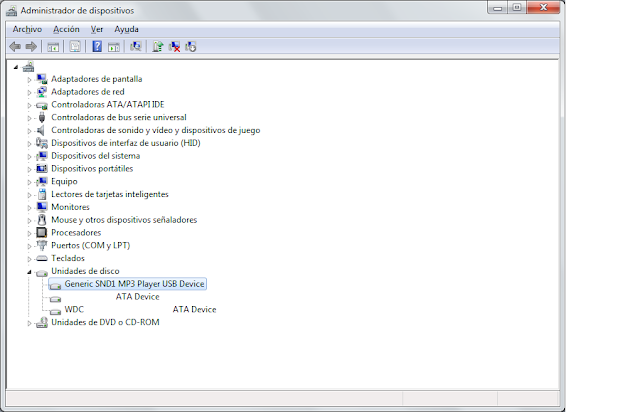Expand the Procesadores node
640x412 pixels.
29,234
